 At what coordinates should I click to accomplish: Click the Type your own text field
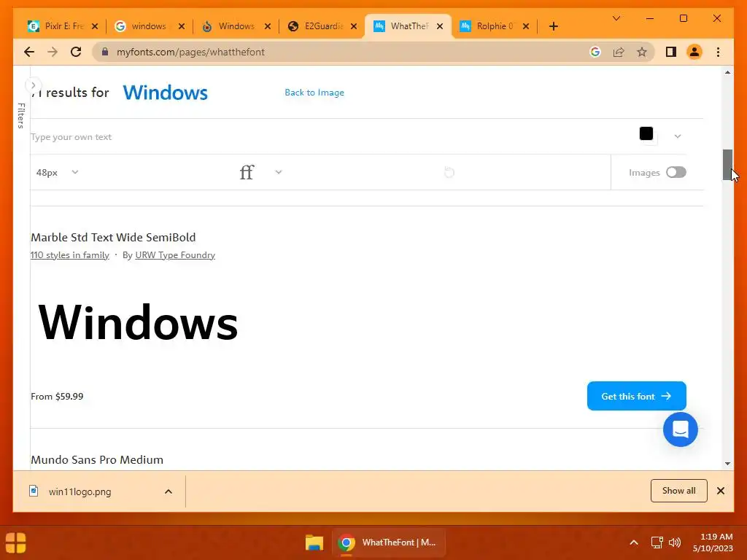tap(329, 136)
